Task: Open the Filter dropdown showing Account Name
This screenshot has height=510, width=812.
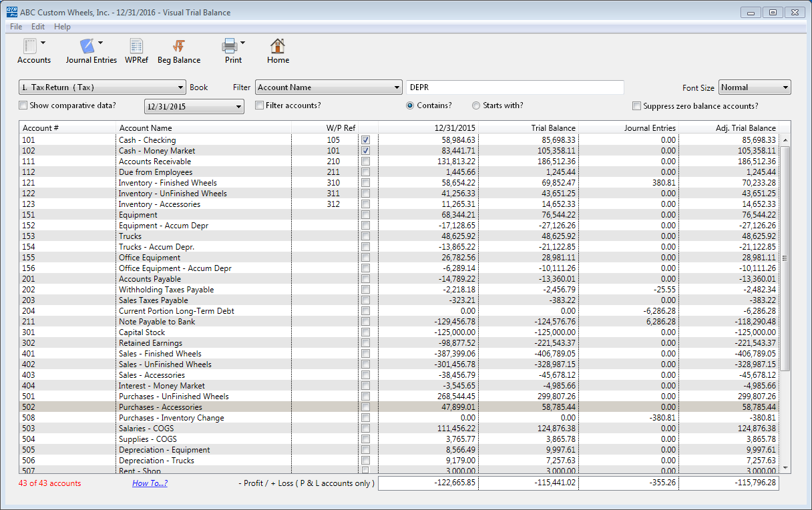Action: coord(328,87)
